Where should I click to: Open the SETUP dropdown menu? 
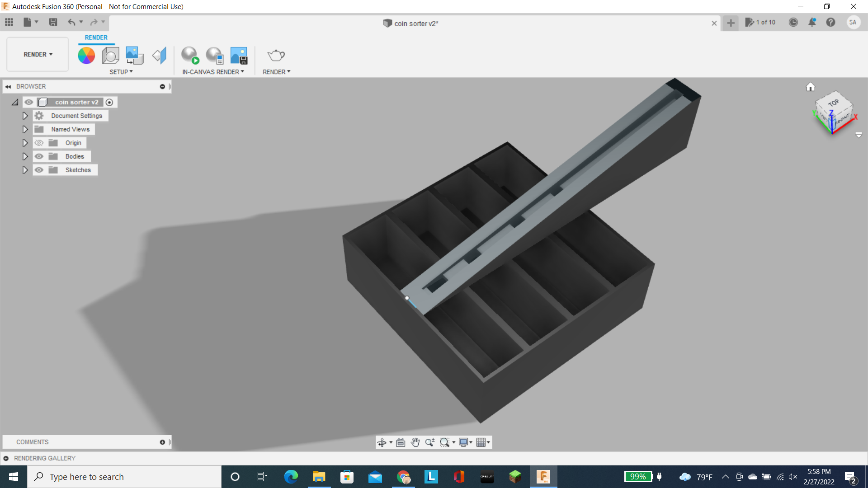(121, 71)
